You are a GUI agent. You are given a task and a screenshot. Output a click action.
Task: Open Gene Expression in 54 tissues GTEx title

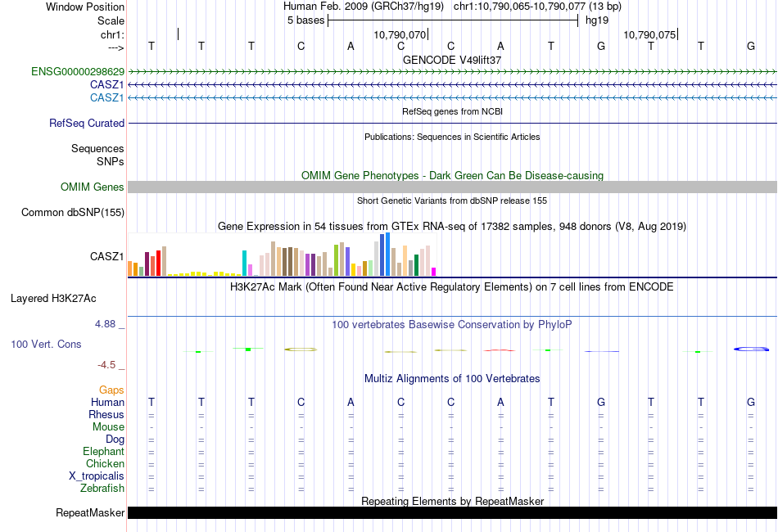click(x=452, y=227)
